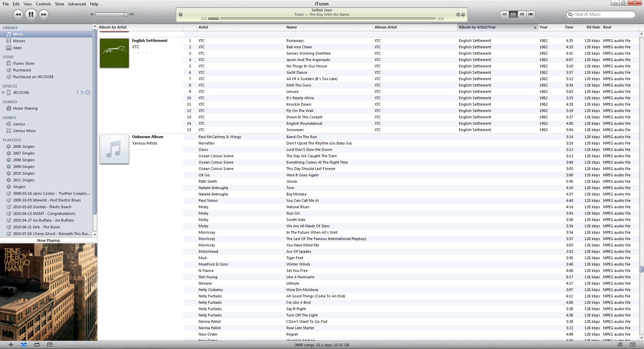
Task: View JRCOOKE battery status icon
Action: tap(80, 93)
